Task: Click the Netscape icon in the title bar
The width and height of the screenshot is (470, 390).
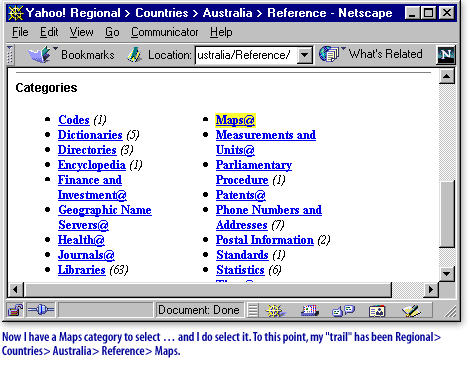Action: 16,13
